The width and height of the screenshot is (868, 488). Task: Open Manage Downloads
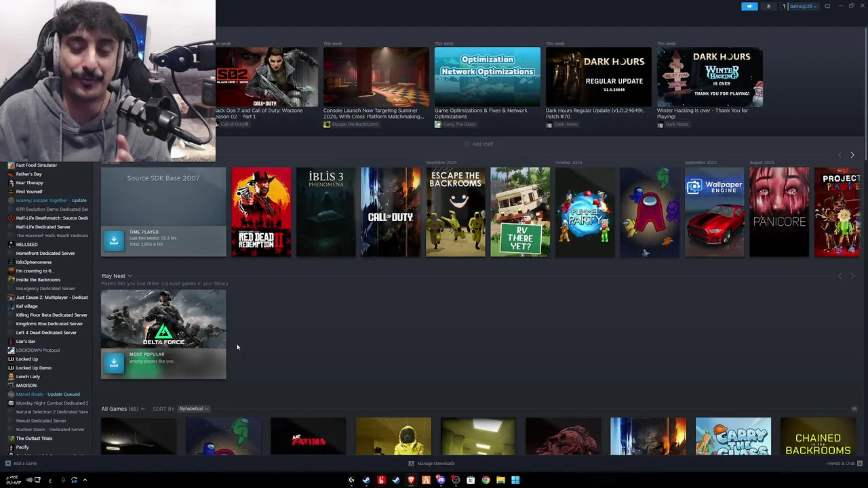click(431, 464)
